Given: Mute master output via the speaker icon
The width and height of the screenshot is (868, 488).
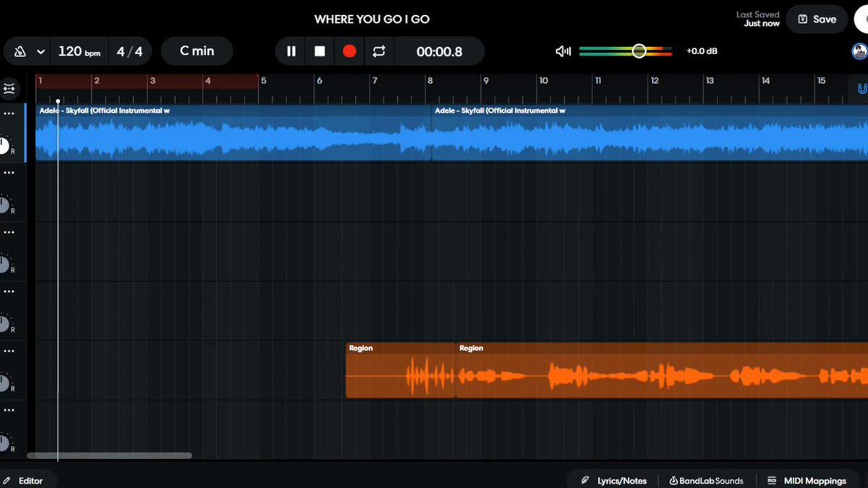Looking at the screenshot, I should click(563, 51).
